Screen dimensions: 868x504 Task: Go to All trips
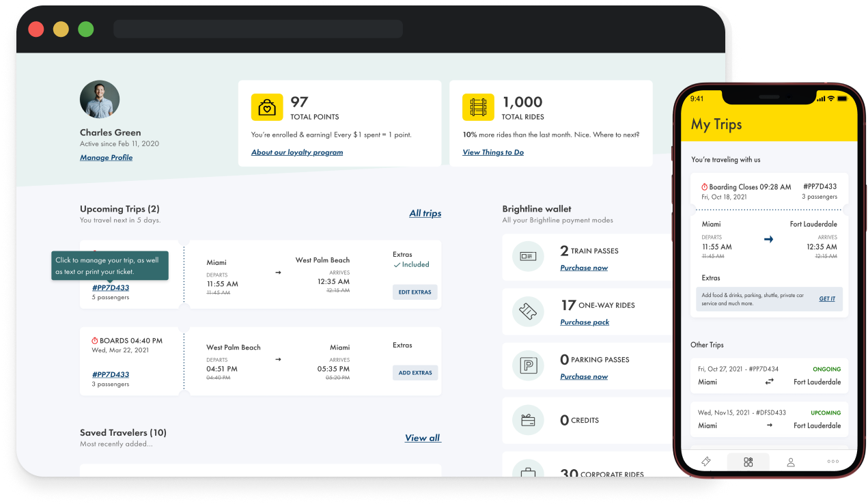click(425, 214)
